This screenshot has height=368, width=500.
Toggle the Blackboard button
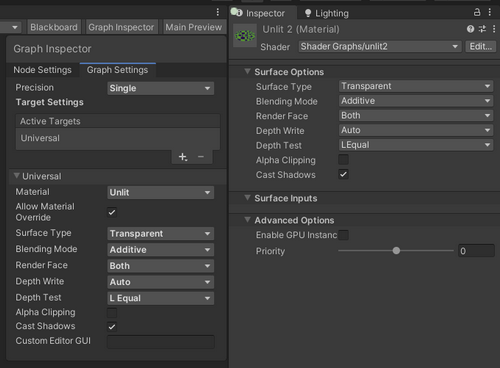coord(54,27)
